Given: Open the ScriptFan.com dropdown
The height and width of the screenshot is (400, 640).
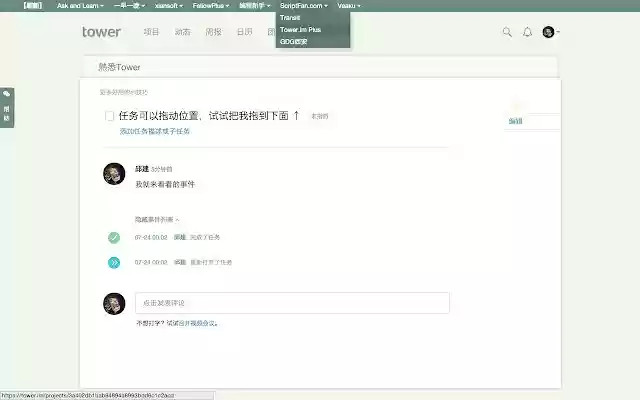Looking at the screenshot, I should coord(304,6).
